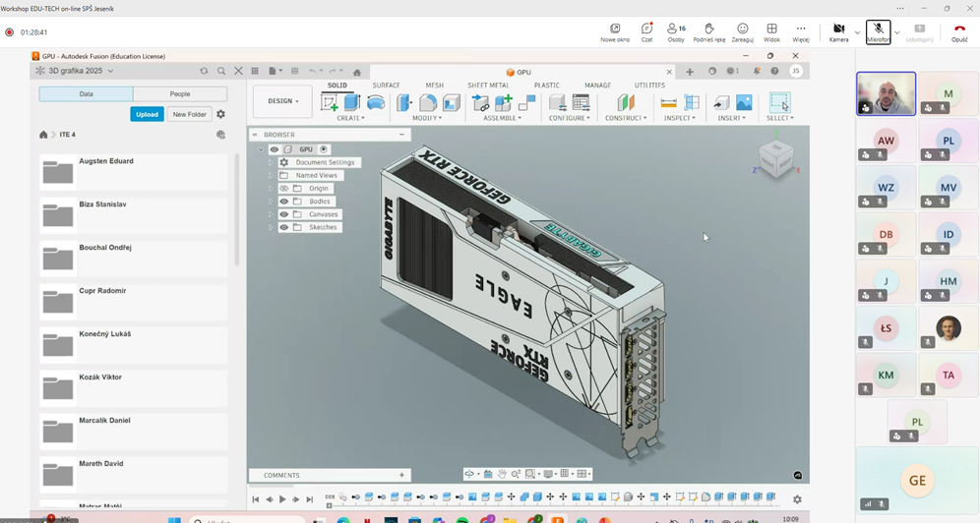Open the 3D grafika 2025 project dropdown

click(110, 71)
